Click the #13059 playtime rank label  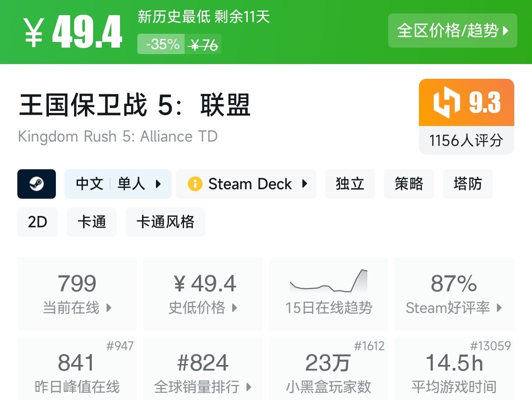pos(490,346)
